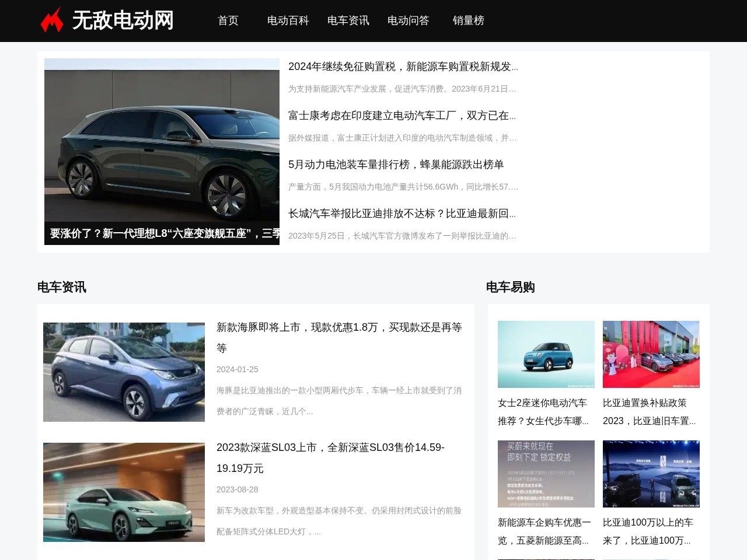Open link 新能源车企购车优惠一览
Viewport: 747px width, 560px height.
(x=544, y=531)
